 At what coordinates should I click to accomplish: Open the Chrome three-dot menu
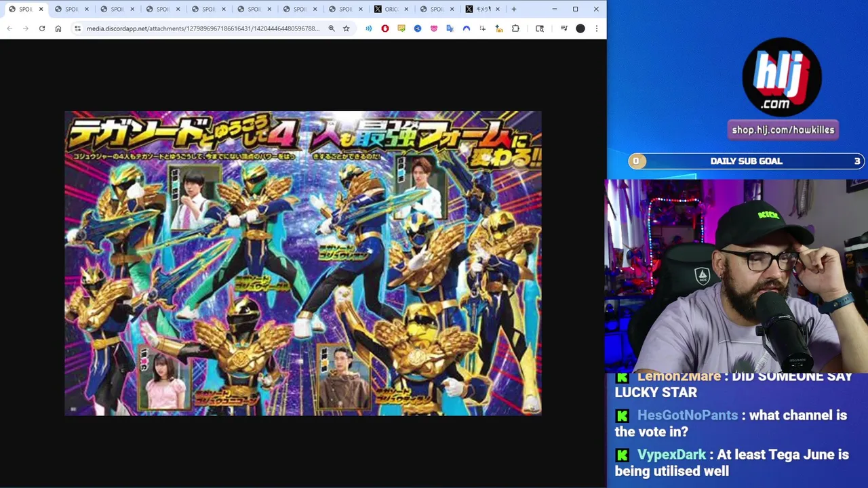(597, 28)
